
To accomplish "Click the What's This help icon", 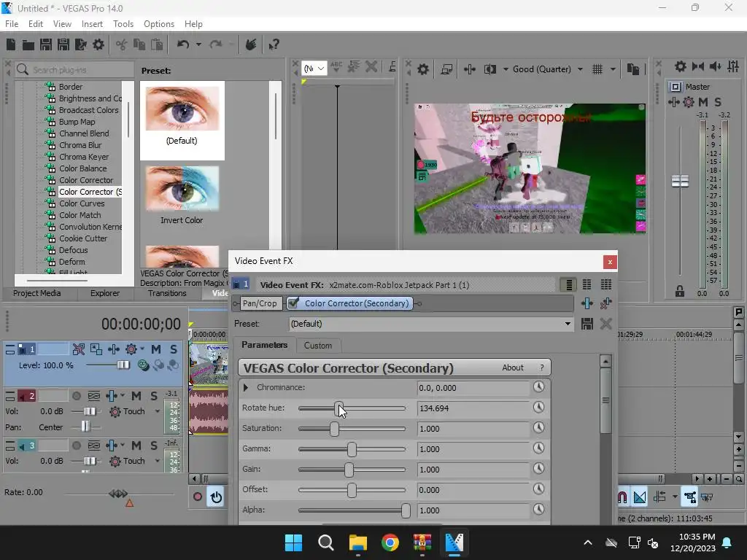I will click(274, 44).
